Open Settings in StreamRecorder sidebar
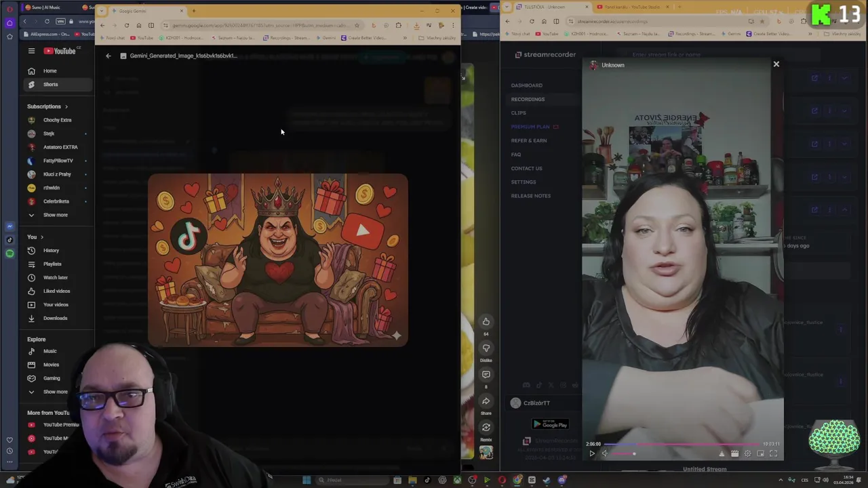This screenshot has width=868, height=488. (x=524, y=182)
